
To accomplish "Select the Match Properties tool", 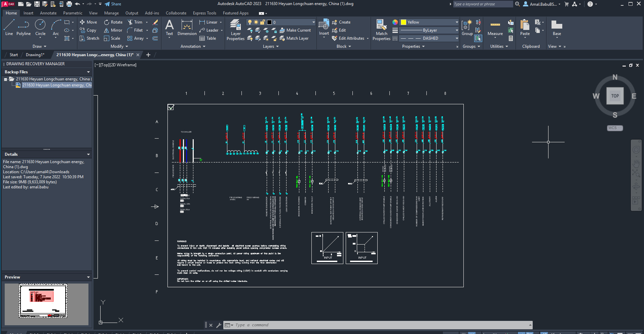I will coord(381,30).
